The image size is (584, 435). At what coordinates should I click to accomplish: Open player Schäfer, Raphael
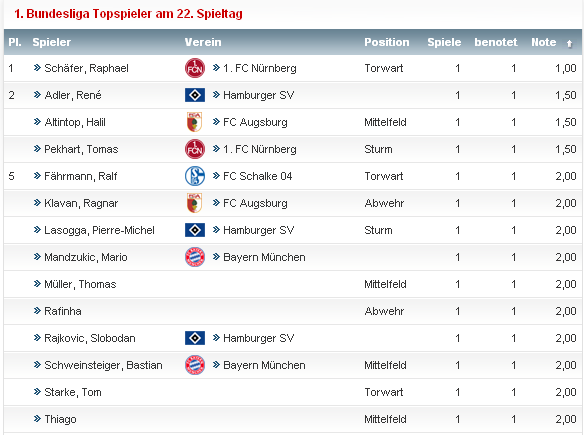point(86,68)
